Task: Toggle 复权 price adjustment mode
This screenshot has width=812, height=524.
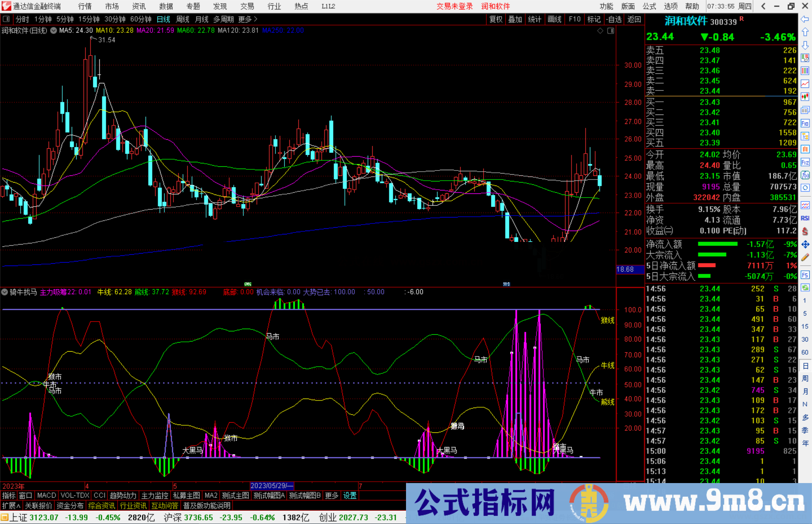Action: (495, 19)
